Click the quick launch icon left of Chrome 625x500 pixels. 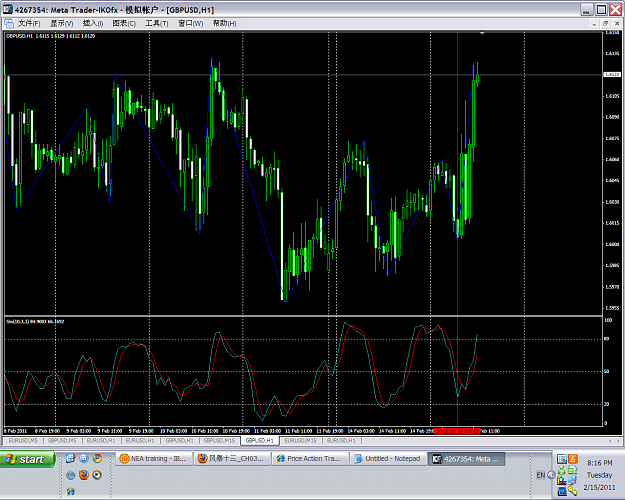coord(84,459)
